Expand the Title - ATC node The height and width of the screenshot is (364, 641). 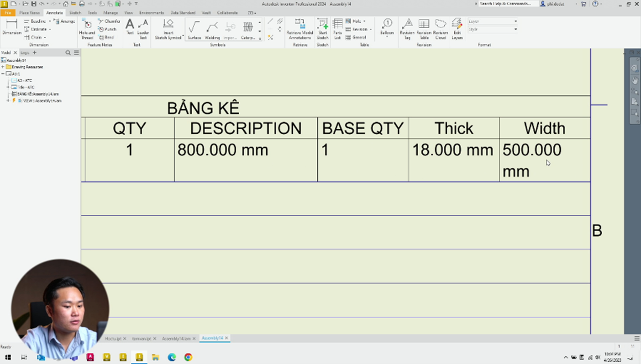pos(8,87)
